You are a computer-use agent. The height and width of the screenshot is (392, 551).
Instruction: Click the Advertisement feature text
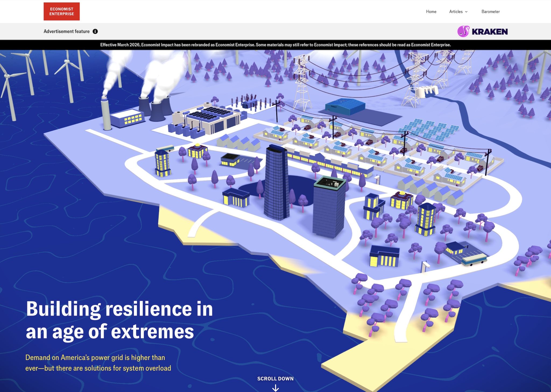(66, 31)
